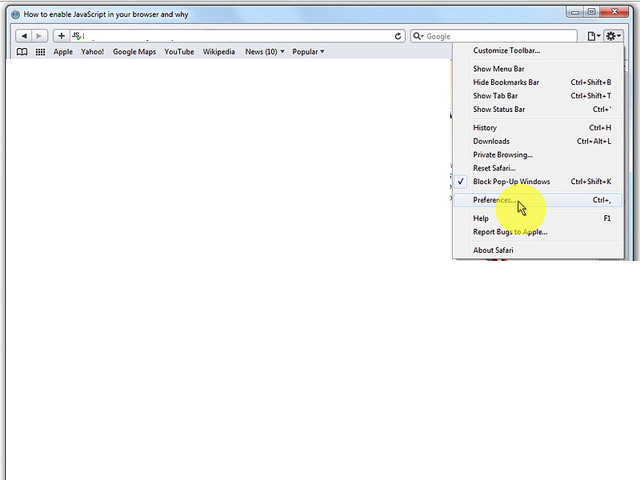Screen dimensions: 640x480
Task: Click the Back navigation arrow
Action: (23, 36)
